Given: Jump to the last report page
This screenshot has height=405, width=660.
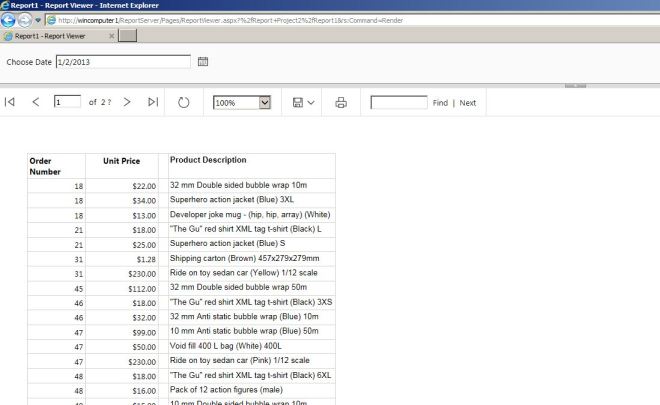Looking at the screenshot, I should [153, 102].
